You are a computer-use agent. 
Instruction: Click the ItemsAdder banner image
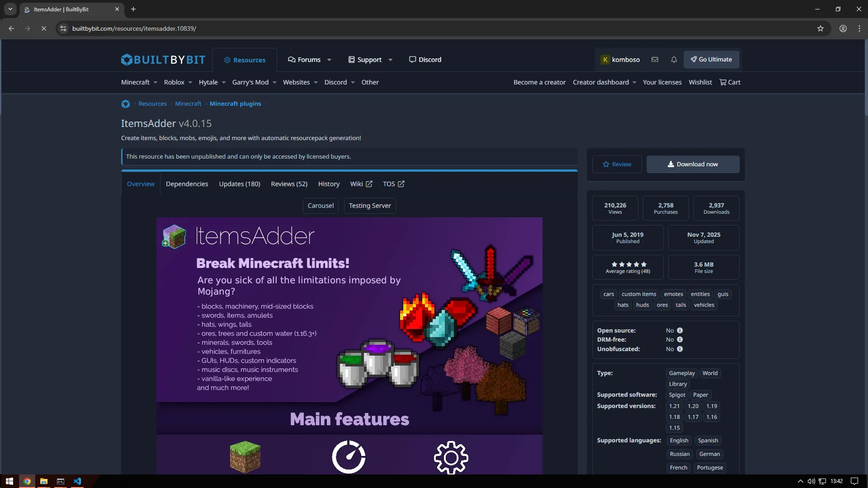[349, 346]
